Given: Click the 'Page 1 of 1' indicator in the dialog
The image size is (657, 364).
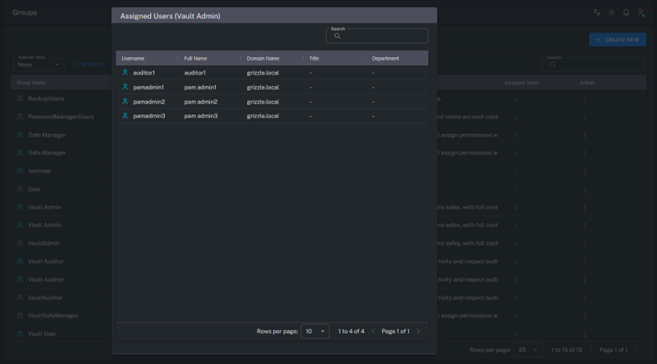Looking at the screenshot, I should (x=396, y=331).
